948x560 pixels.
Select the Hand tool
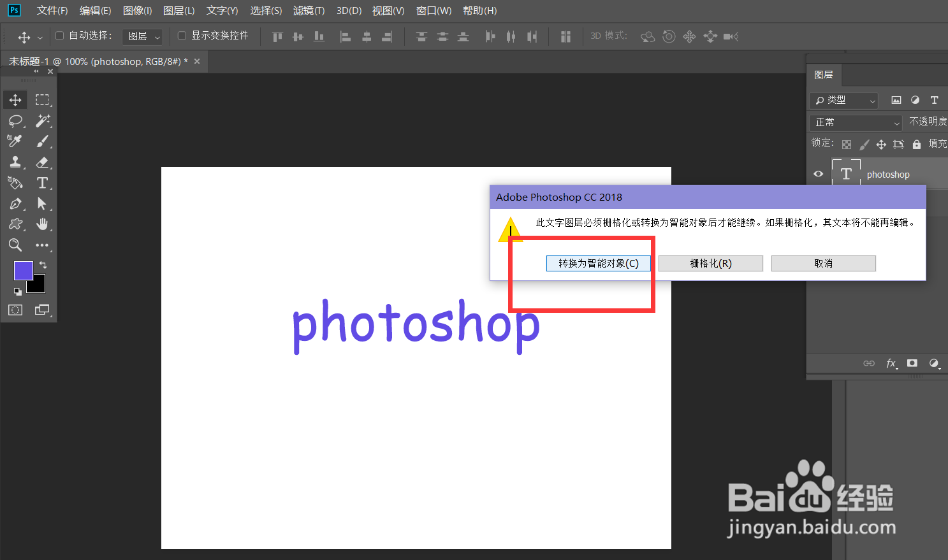[42, 224]
